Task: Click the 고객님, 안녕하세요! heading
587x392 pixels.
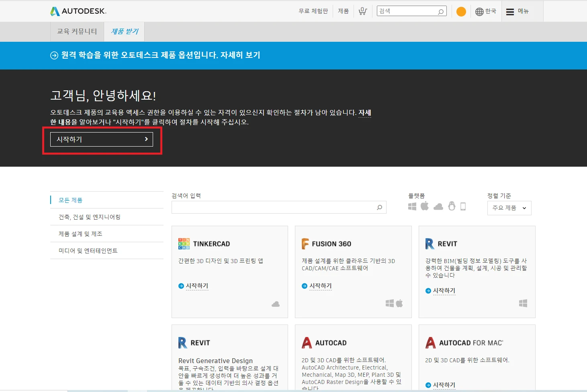Action: click(103, 96)
